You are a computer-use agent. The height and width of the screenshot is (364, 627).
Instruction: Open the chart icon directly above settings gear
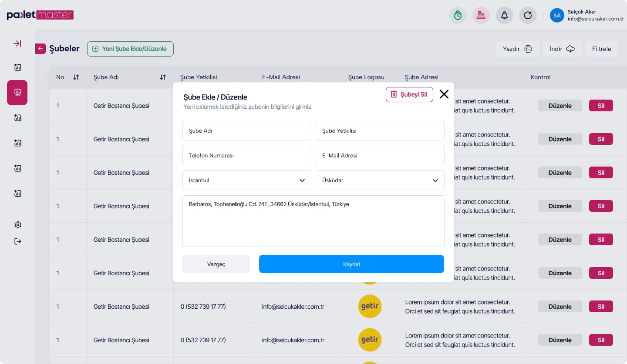17,194
